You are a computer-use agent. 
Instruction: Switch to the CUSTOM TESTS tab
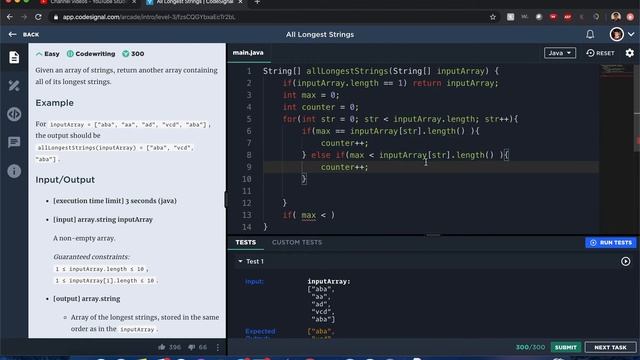click(297, 242)
